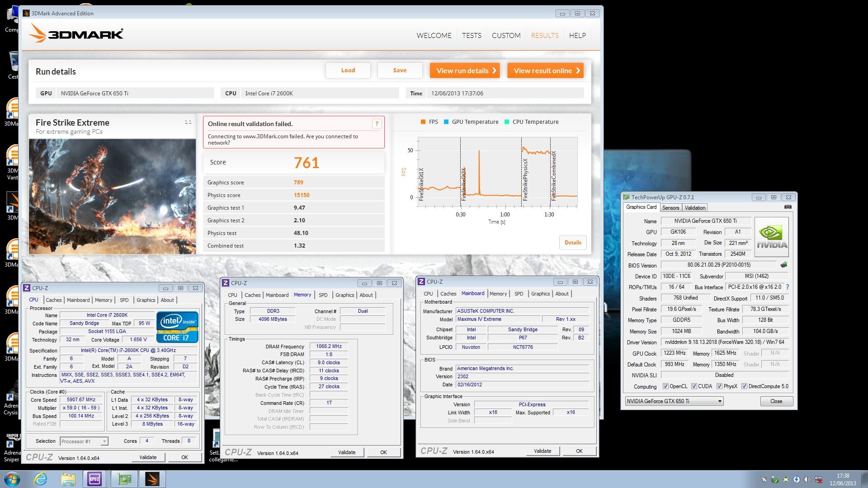Viewport: 868px width, 488px height.
Task: Click the Load button in Run details
Action: coord(348,70)
